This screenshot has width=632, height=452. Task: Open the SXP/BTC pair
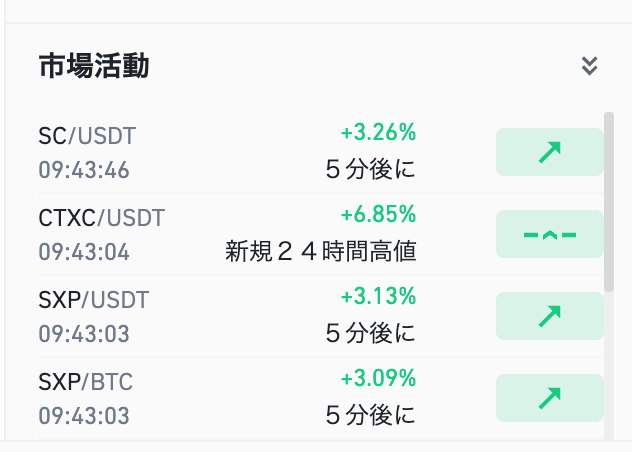tap(85, 382)
